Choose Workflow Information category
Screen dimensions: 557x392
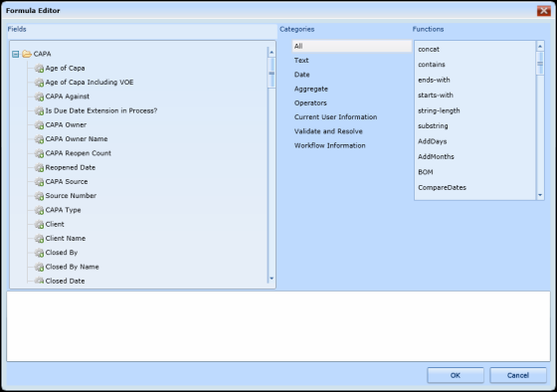[329, 145]
